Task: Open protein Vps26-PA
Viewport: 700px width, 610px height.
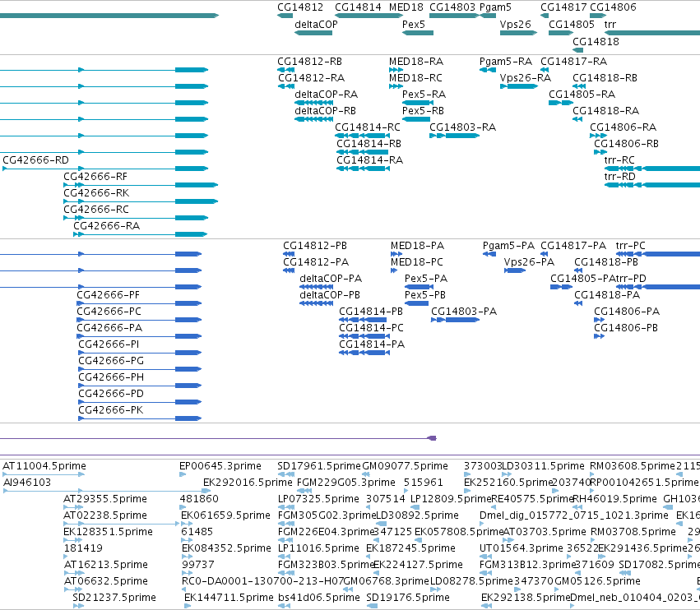Action: tap(529, 263)
